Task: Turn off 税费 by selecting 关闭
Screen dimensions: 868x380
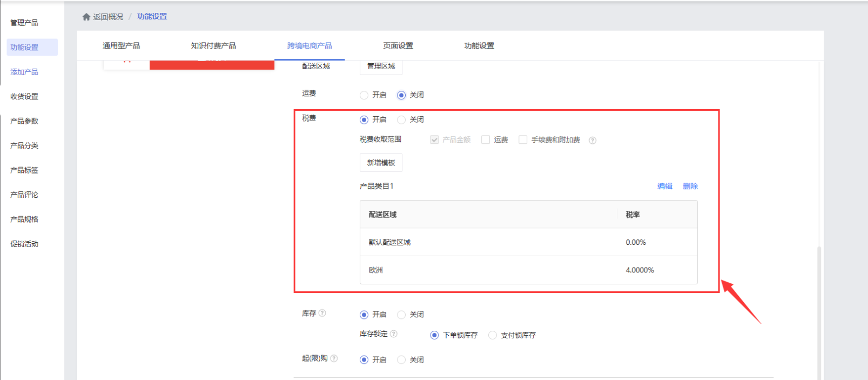Action: (x=401, y=120)
